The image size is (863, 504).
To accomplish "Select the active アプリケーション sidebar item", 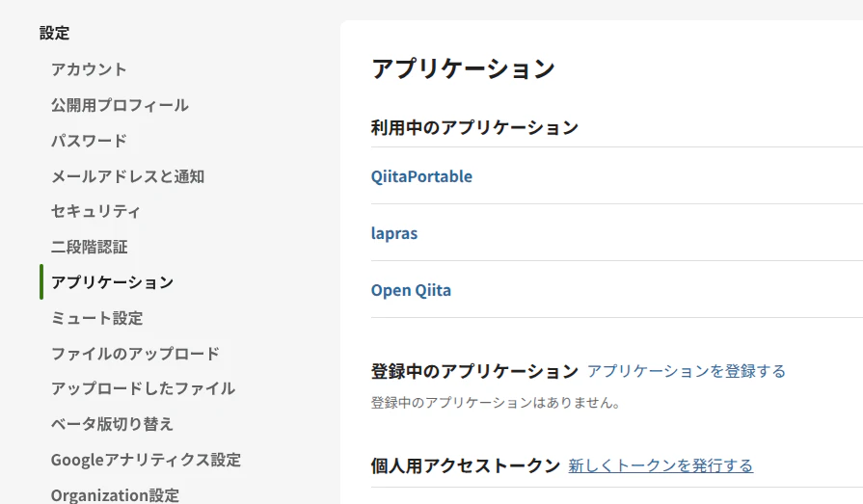I will [112, 282].
